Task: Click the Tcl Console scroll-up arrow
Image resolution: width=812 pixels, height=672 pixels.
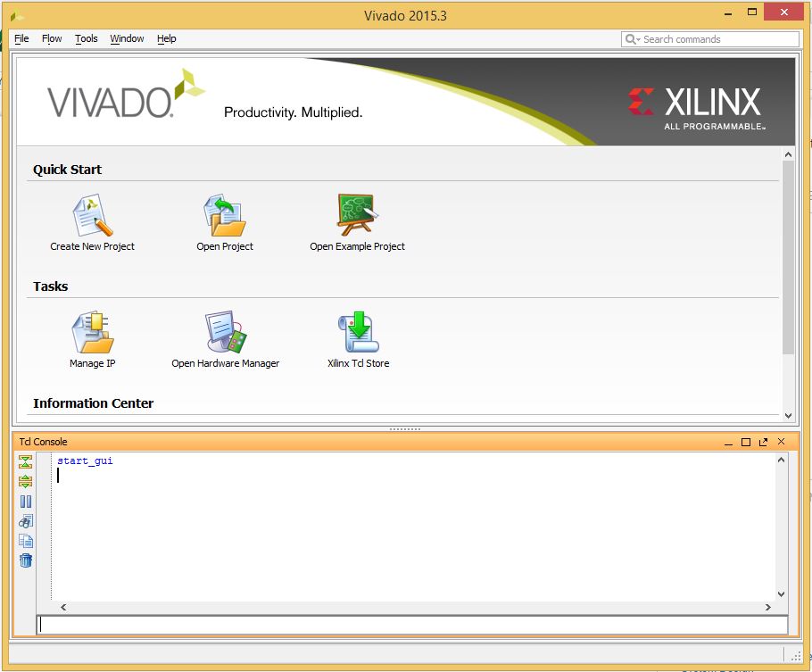Action: (x=782, y=460)
